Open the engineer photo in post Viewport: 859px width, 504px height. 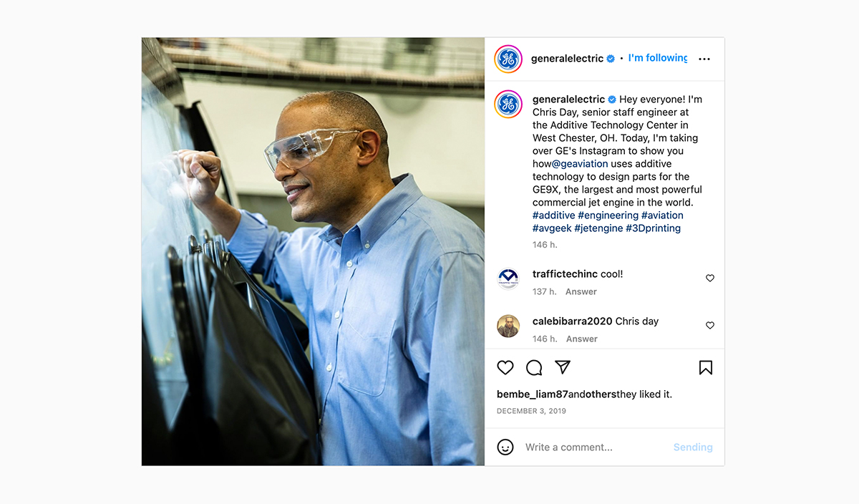coord(313,251)
